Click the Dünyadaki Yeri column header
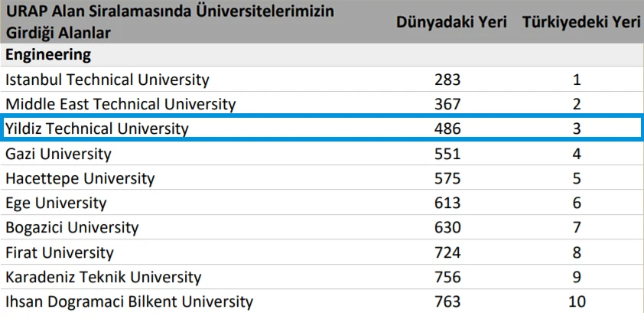Screen dimensions: 644x319 point(451,22)
